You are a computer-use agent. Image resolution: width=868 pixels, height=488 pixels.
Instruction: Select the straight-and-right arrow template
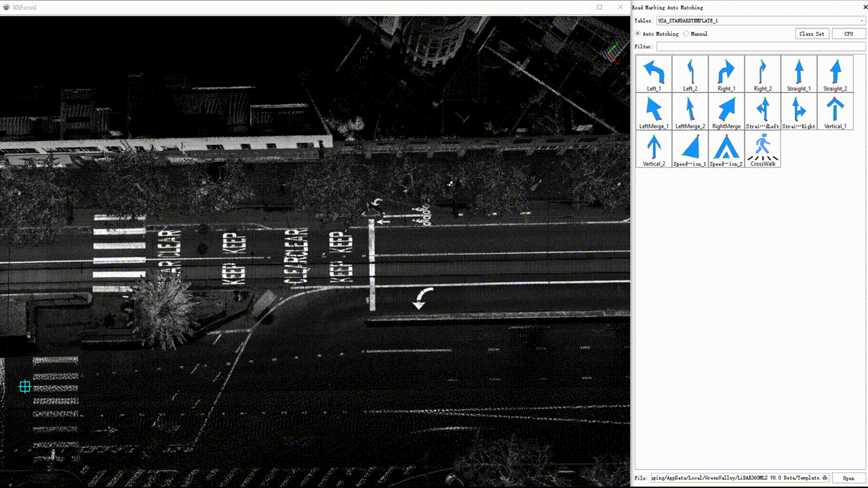[x=799, y=111]
